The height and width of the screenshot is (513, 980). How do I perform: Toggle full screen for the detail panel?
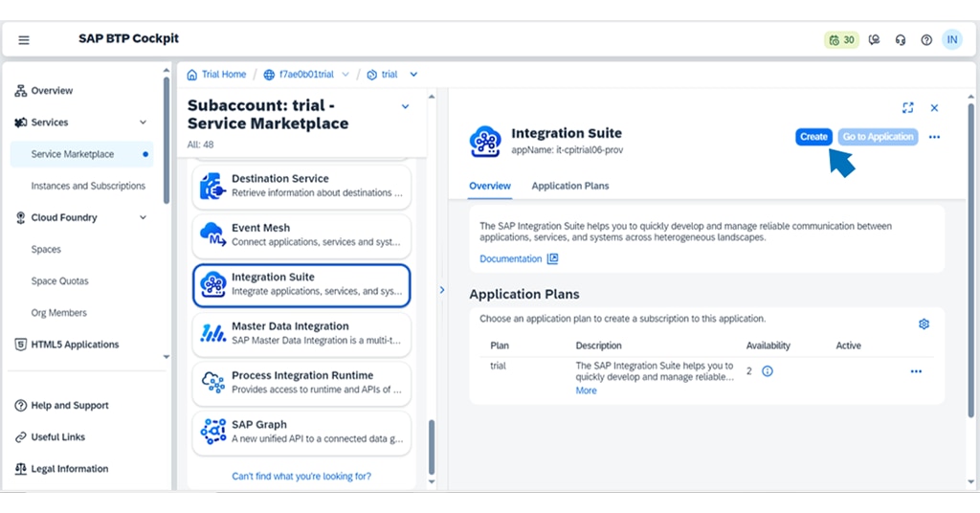pos(908,108)
